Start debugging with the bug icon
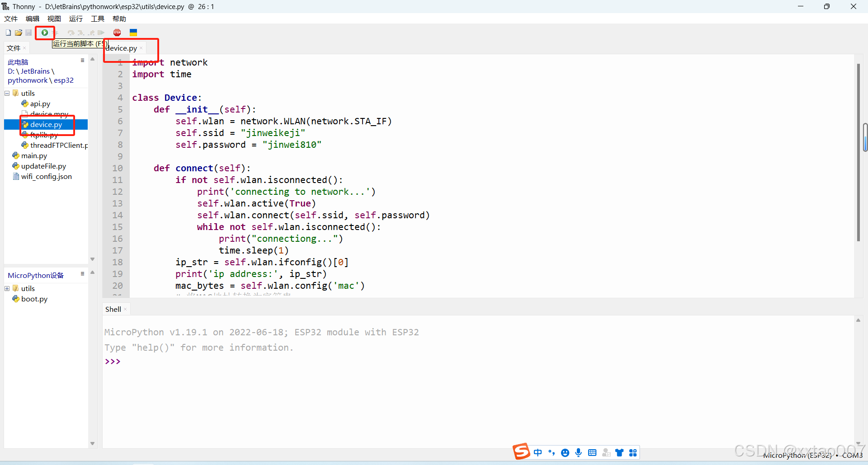 click(x=57, y=33)
